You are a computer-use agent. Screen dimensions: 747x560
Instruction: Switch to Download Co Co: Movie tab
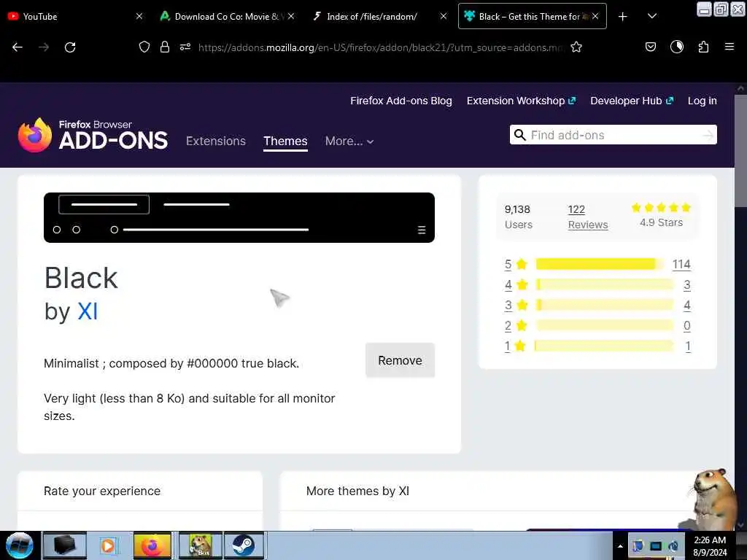(228, 16)
